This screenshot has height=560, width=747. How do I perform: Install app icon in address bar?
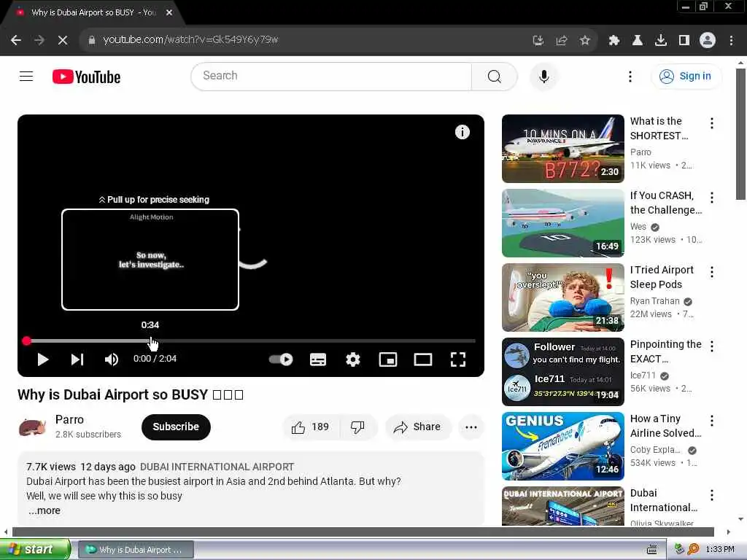[x=538, y=41]
